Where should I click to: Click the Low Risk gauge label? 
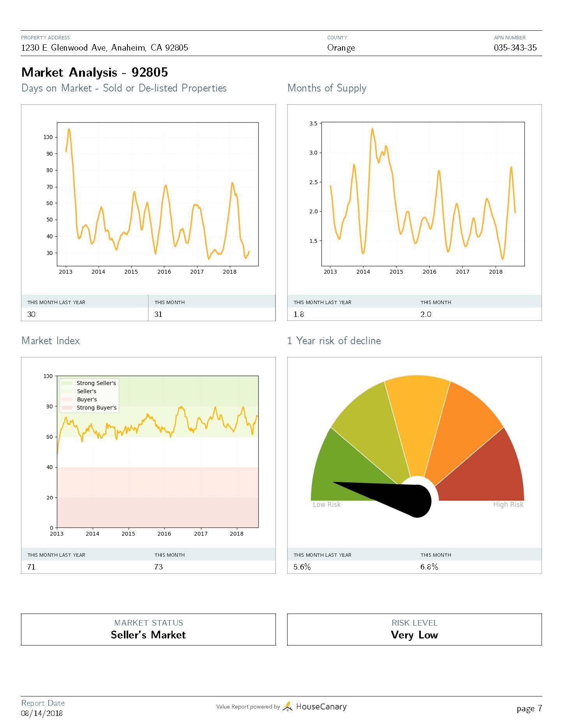[327, 505]
